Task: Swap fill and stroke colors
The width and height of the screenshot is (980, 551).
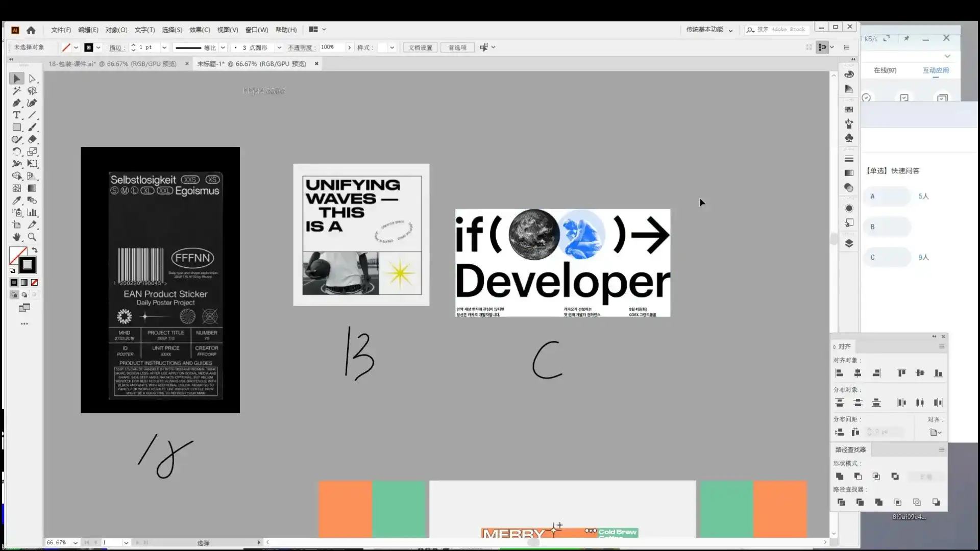Action: point(35,250)
